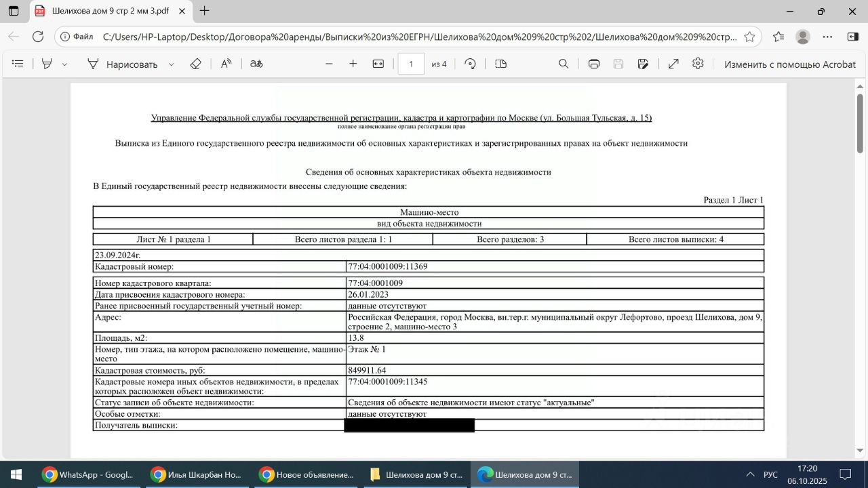The image size is (868, 488).
Task: Open Новое объявление Chrome taskbar window
Action: [305, 474]
